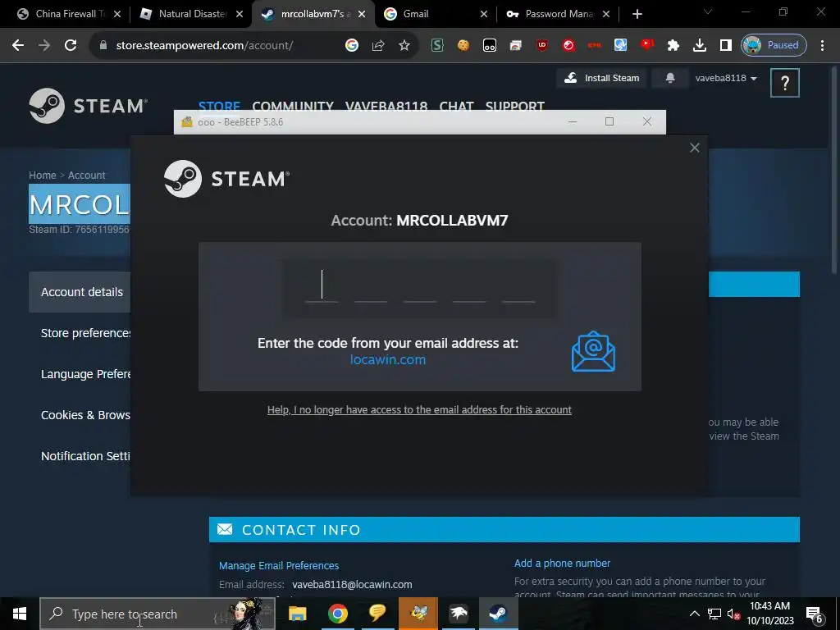The height and width of the screenshot is (630, 840).
Task: Click the green S extension icon
Action: coord(437,46)
